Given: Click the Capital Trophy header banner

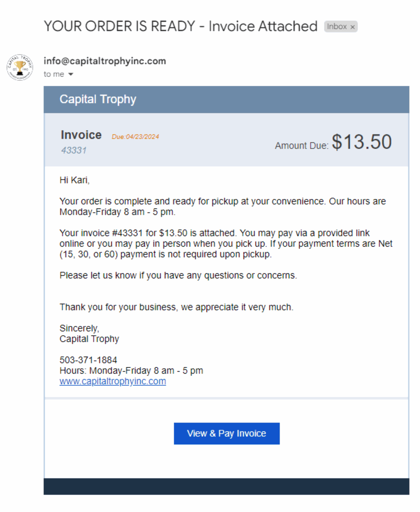Looking at the screenshot, I should point(226,99).
